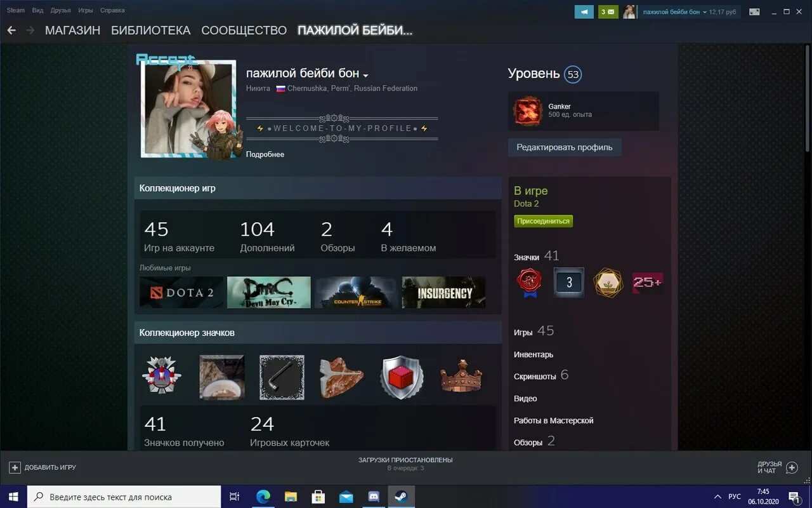Open the Друзья menu

(x=60, y=10)
